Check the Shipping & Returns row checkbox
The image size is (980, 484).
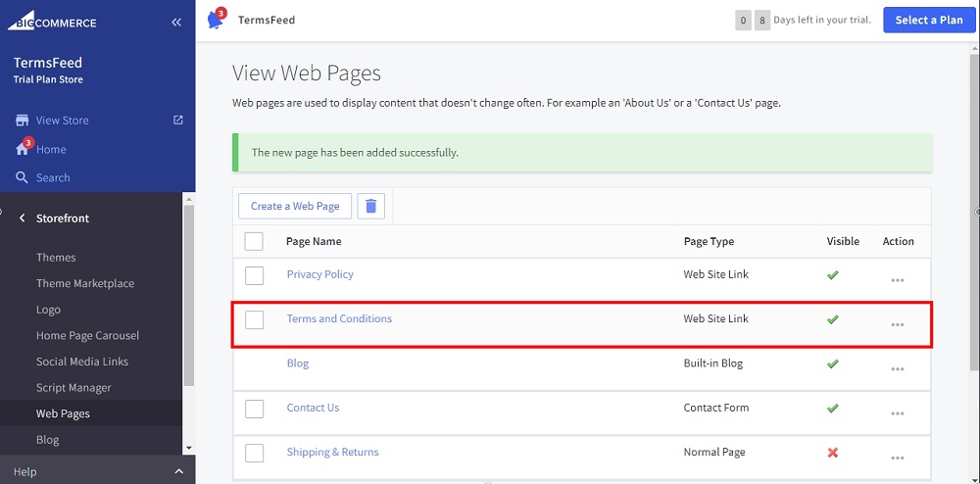point(254,454)
